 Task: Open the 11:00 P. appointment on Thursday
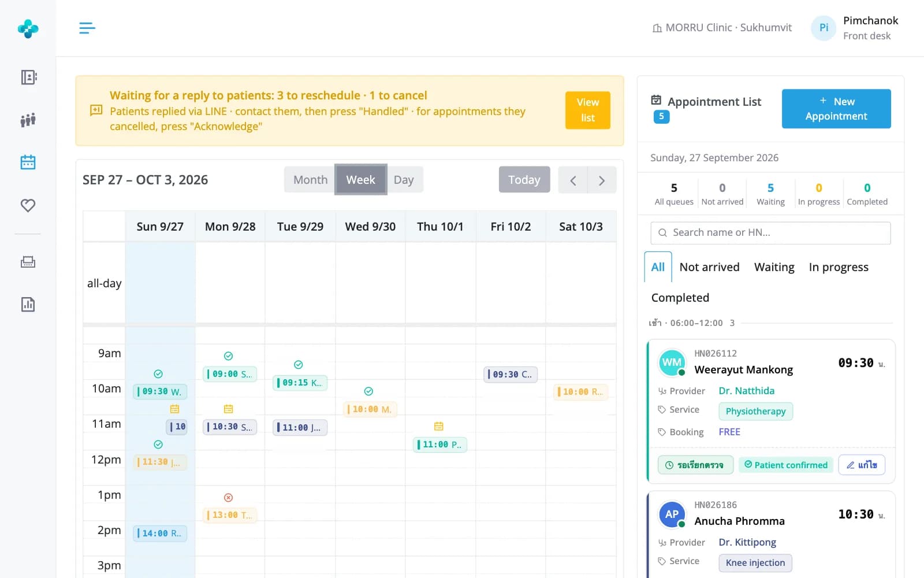click(440, 444)
